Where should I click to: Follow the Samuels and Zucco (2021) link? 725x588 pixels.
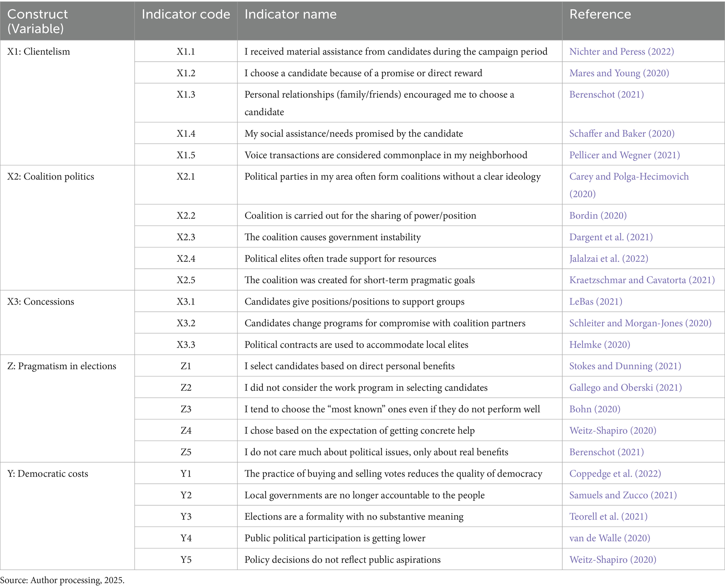(x=623, y=495)
